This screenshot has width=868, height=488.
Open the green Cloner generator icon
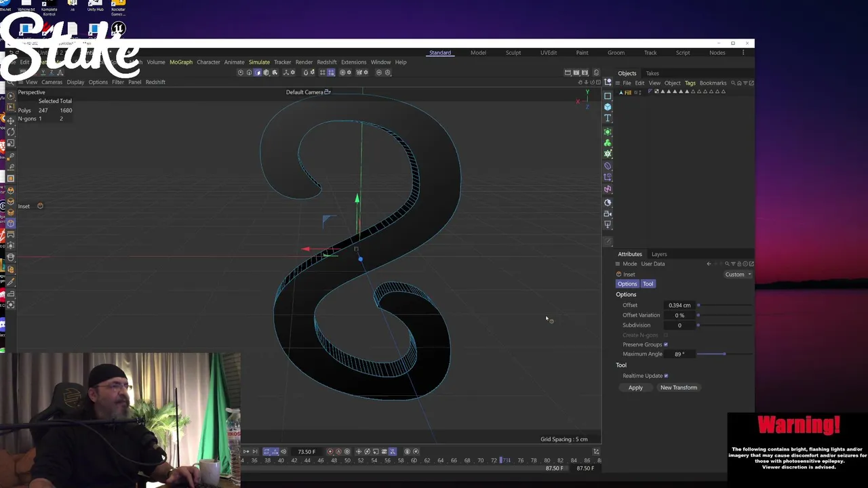[x=608, y=143]
